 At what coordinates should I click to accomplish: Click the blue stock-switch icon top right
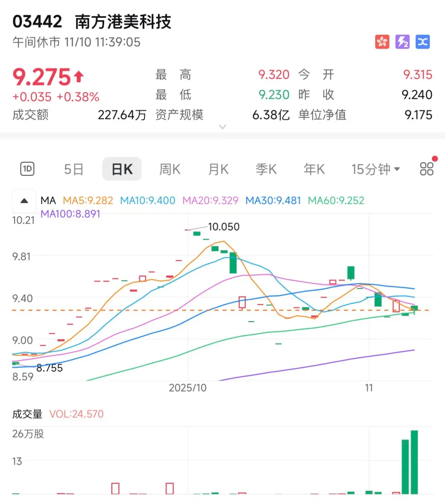tap(423, 42)
